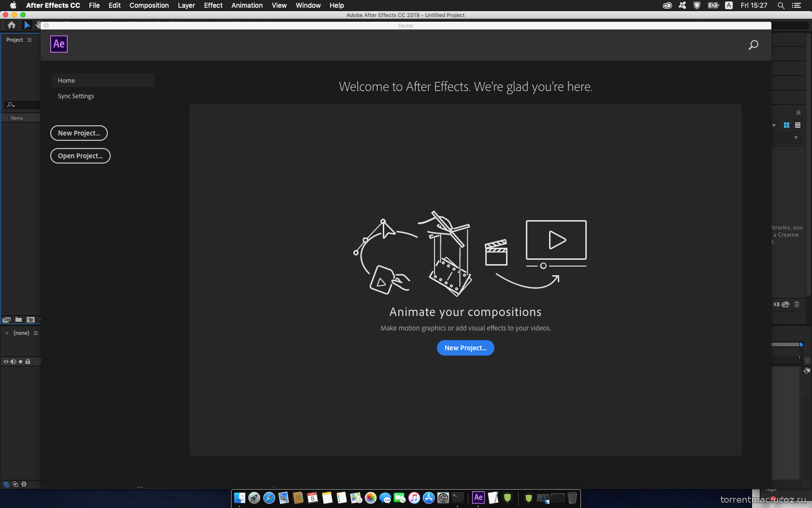The image size is (812, 508).
Task: Open the File menu
Action: [94, 5]
